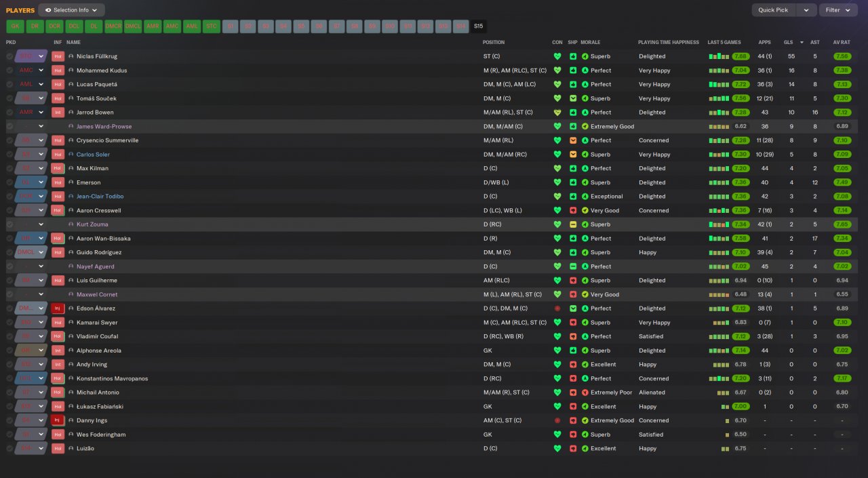Open Niclas Füllkrug's Hol status icon

pos(58,56)
